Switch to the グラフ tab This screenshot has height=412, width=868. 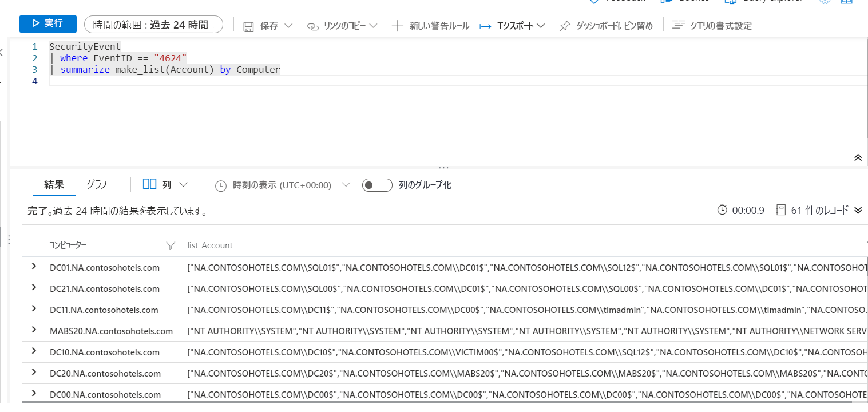(97, 184)
